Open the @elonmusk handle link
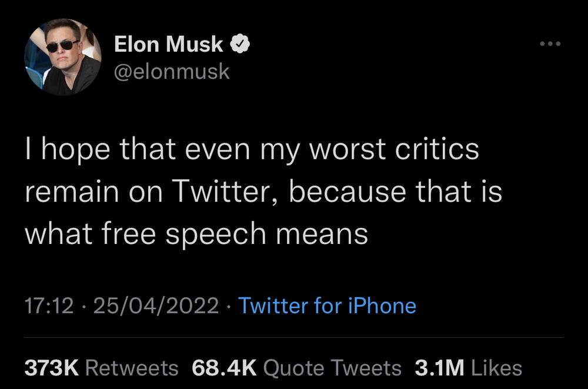Image resolution: width=588 pixels, height=389 pixels. tap(171, 71)
